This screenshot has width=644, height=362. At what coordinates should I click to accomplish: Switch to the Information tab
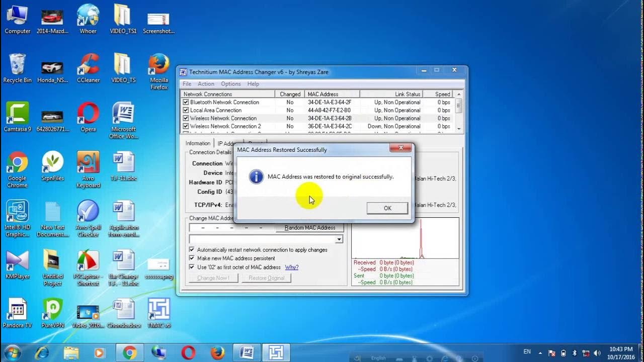pyautogui.click(x=198, y=143)
